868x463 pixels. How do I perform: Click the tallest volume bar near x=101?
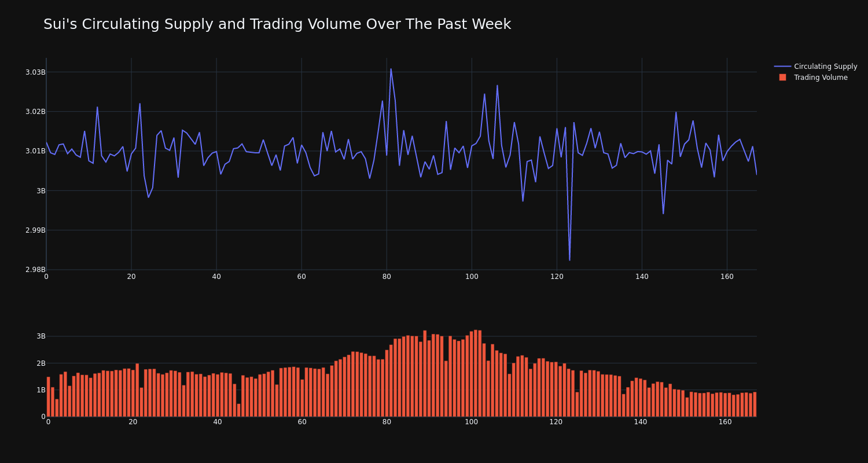pyautogui.click(x=476, y=373)
